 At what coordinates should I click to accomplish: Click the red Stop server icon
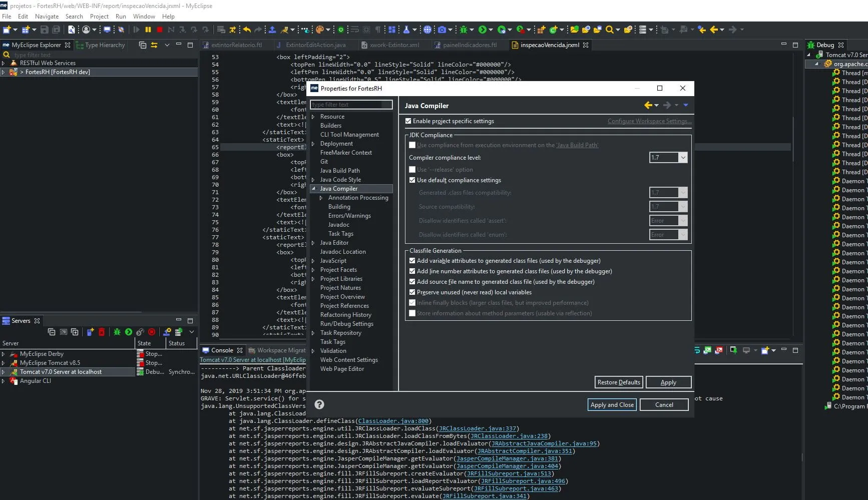[x=152, y=332]
